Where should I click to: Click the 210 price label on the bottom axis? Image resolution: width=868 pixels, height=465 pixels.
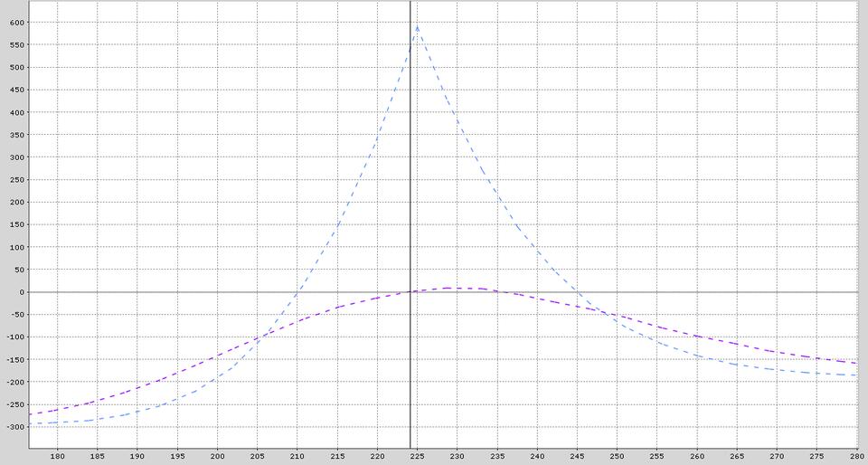[x=297, y=456]
